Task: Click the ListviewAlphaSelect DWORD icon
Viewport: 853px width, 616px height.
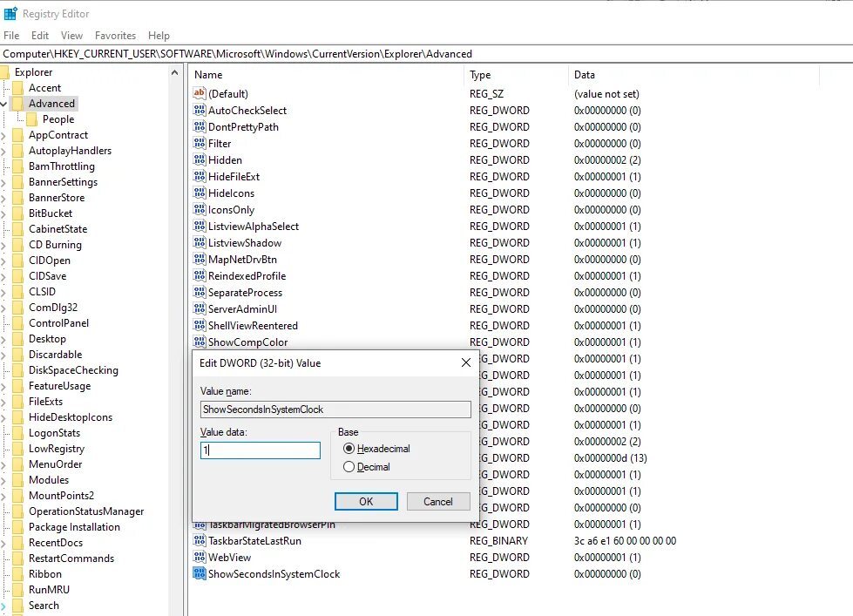Action: [200, 226]
